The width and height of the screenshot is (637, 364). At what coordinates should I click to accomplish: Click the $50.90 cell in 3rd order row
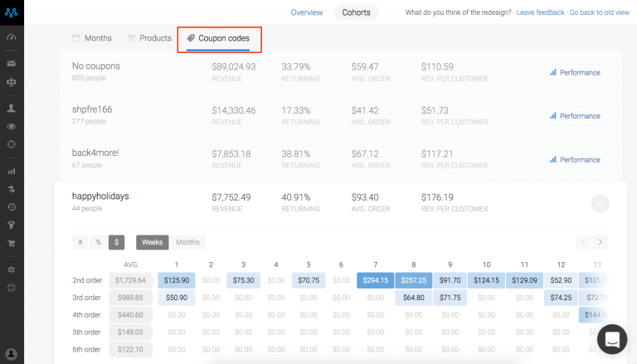click(177, 298)
